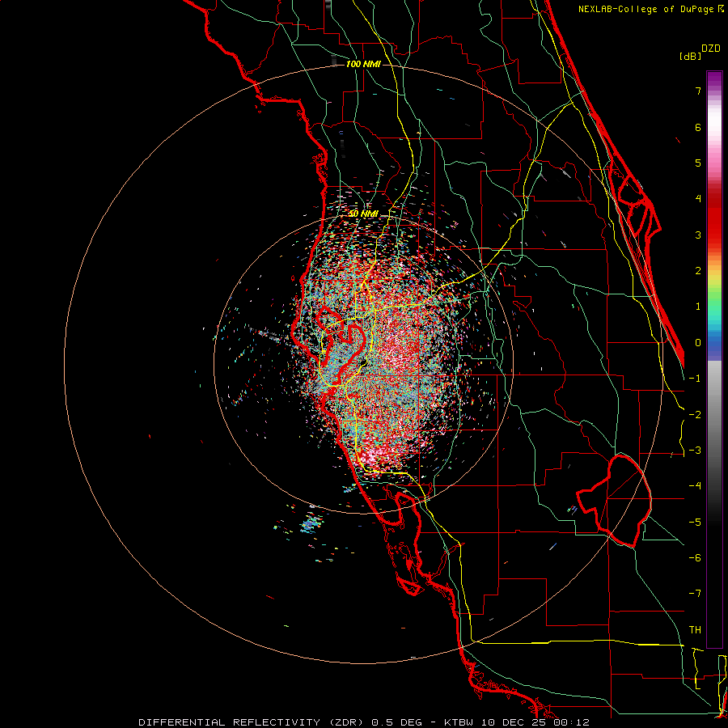This screenshot has width=728, height=728.
Task: Click the "10 DEC 25 00:12" timestamp
Action: (535, 722)
